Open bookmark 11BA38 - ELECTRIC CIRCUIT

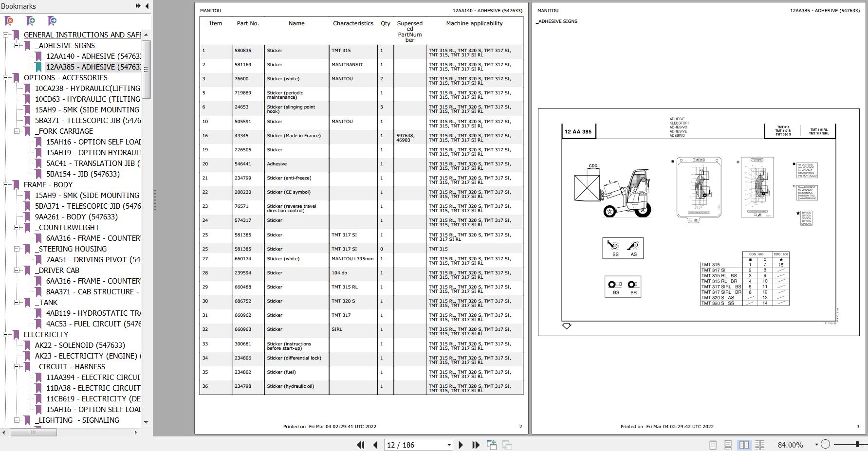[x=93, y=388]
